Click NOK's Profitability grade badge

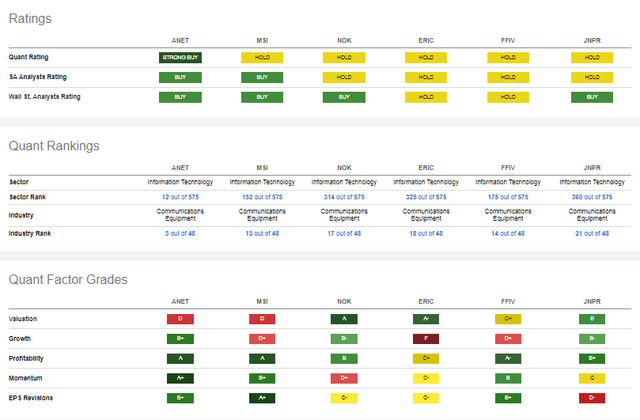[x=344, y=358]
